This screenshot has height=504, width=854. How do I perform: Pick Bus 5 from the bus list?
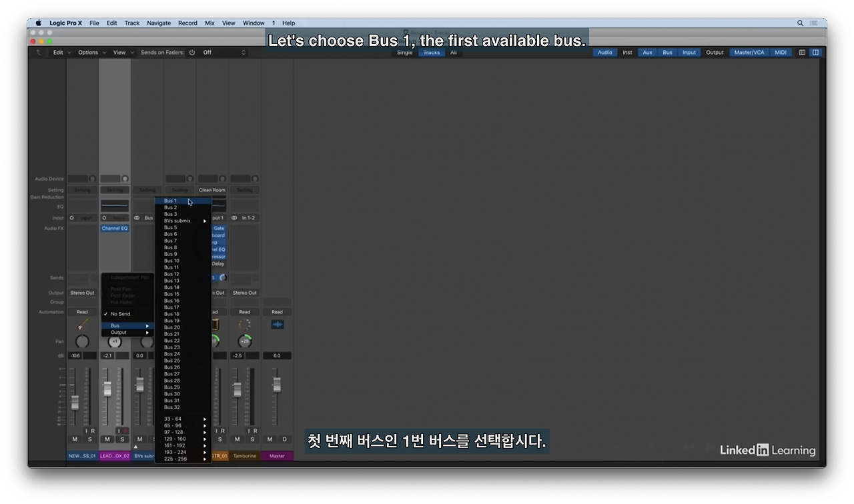click(x=183, y=227)
